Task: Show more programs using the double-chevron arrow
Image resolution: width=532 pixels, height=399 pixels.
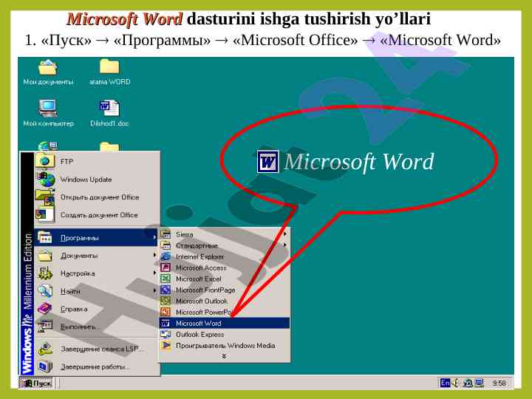Action: (x=224, y=356)
